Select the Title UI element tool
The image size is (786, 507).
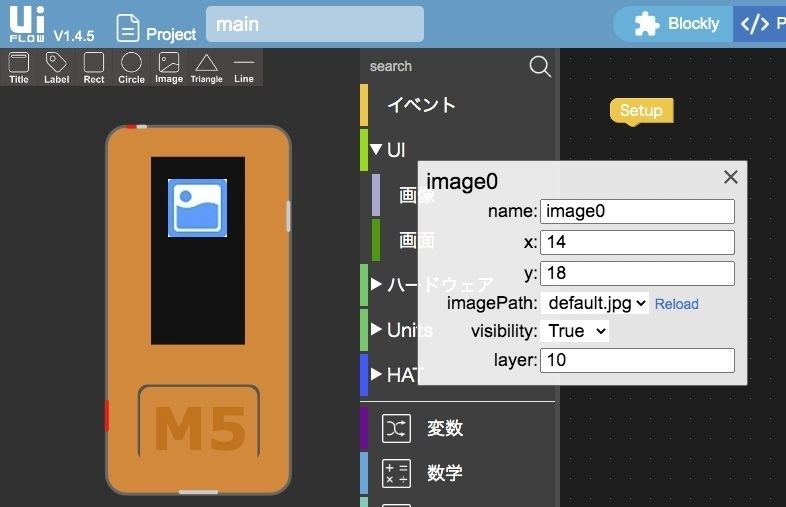pos(19,67)
